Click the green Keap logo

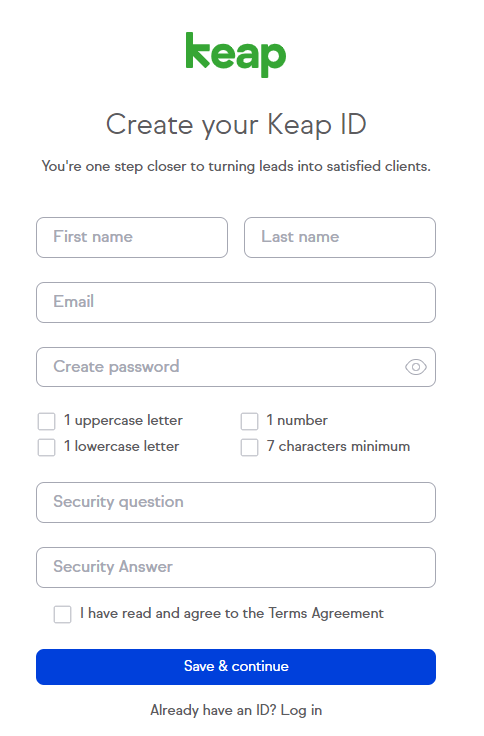236,54
